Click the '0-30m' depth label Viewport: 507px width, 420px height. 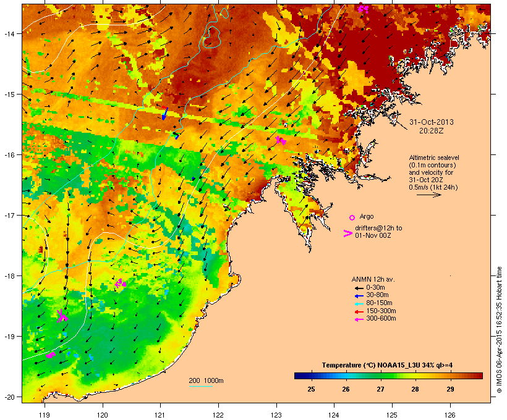(375, 288)
